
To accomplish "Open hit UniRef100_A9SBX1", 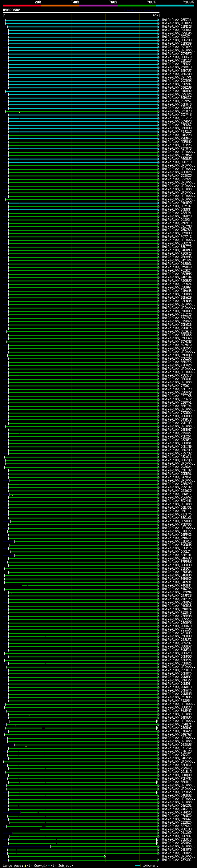I will pos(176,30).
